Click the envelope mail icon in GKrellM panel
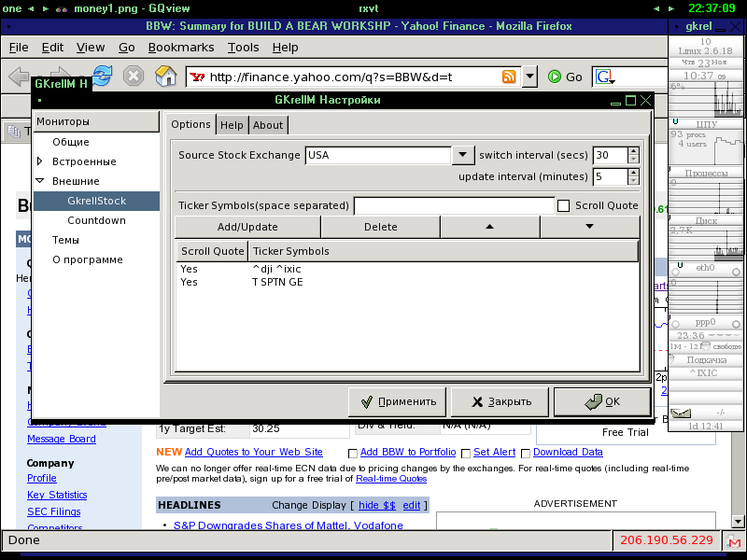Screen dimensions: 747x560 tap(681, 413)
